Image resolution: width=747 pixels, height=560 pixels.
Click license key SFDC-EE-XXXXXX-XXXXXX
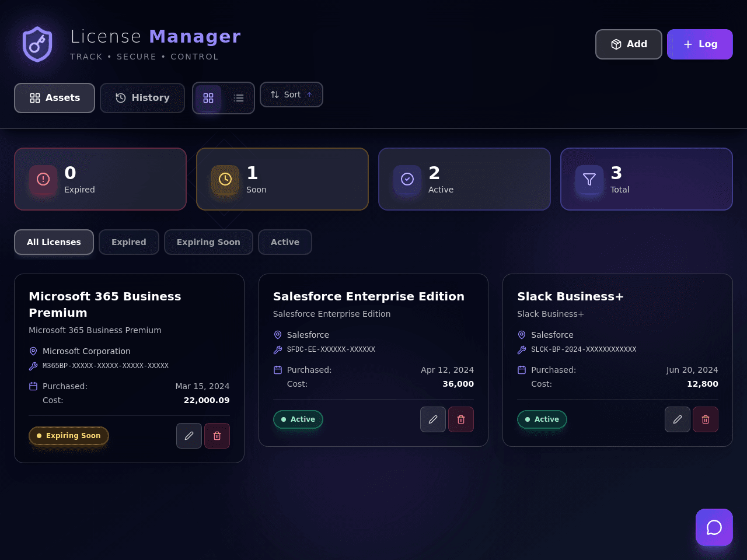(x=331, y=350)
